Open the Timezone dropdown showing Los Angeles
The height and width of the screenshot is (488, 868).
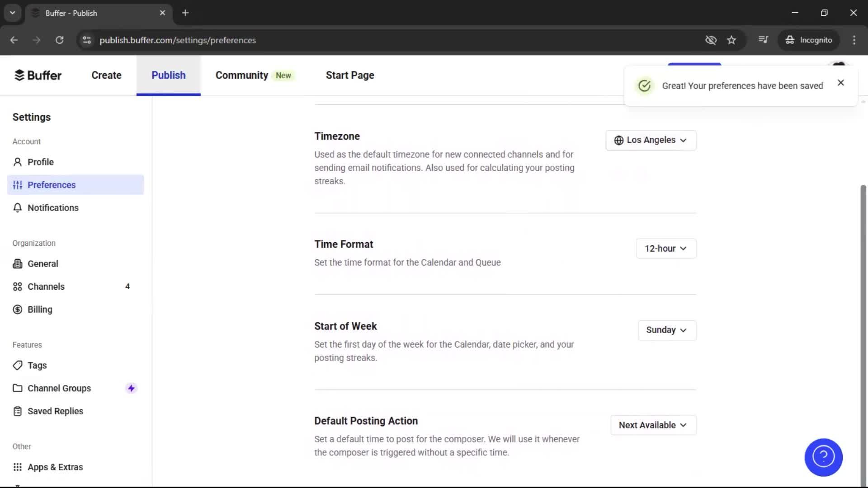[650, 140]
